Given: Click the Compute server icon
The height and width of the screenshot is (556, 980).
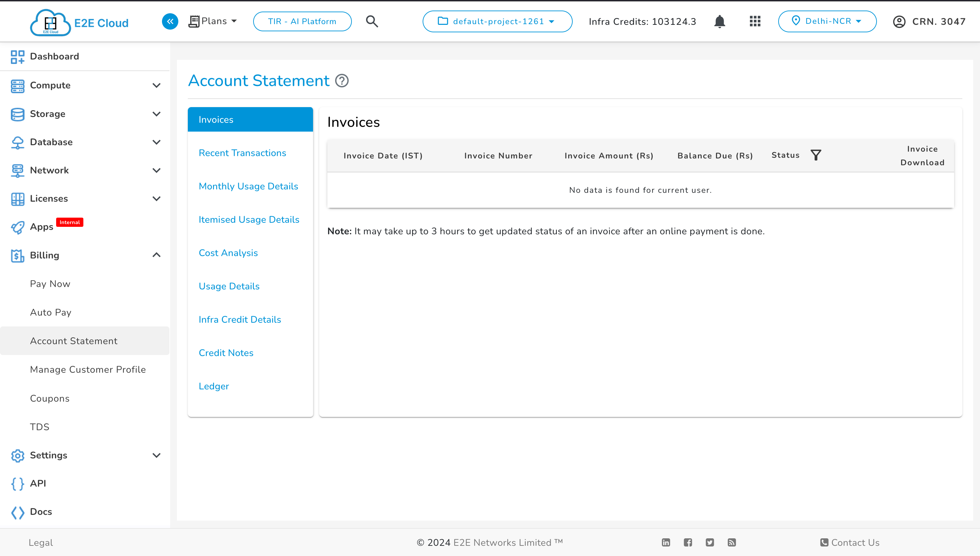Looking at the screenshot, I should click(18, 86).
